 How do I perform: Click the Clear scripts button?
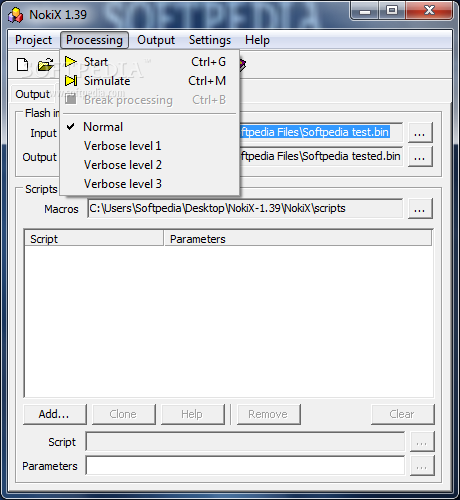403,414
